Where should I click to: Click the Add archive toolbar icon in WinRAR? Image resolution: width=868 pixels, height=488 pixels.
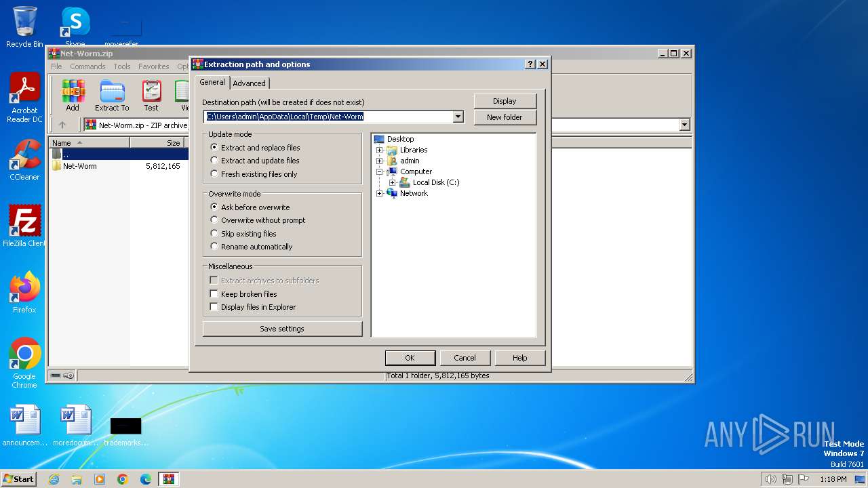coord(73,96)
